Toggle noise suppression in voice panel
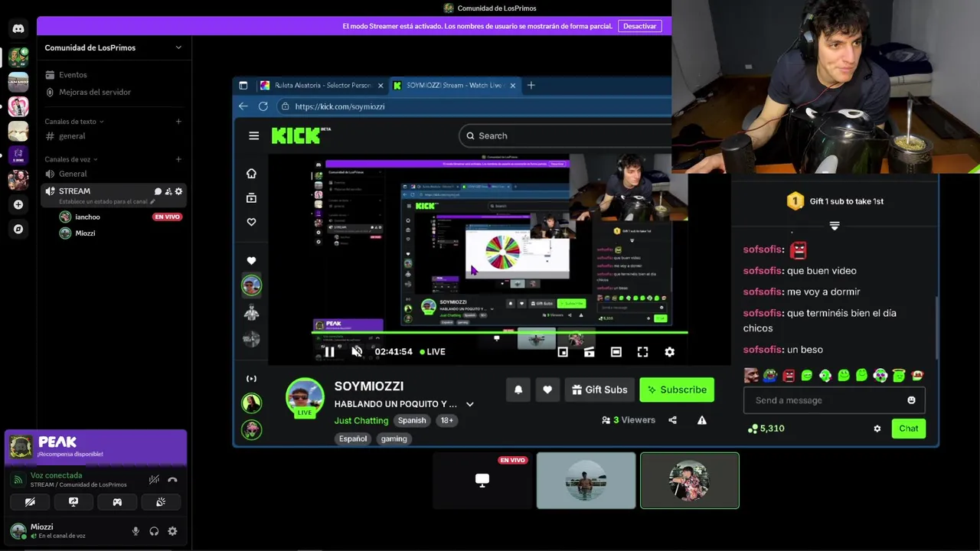The image size is (980, 551). click(154, 480)
